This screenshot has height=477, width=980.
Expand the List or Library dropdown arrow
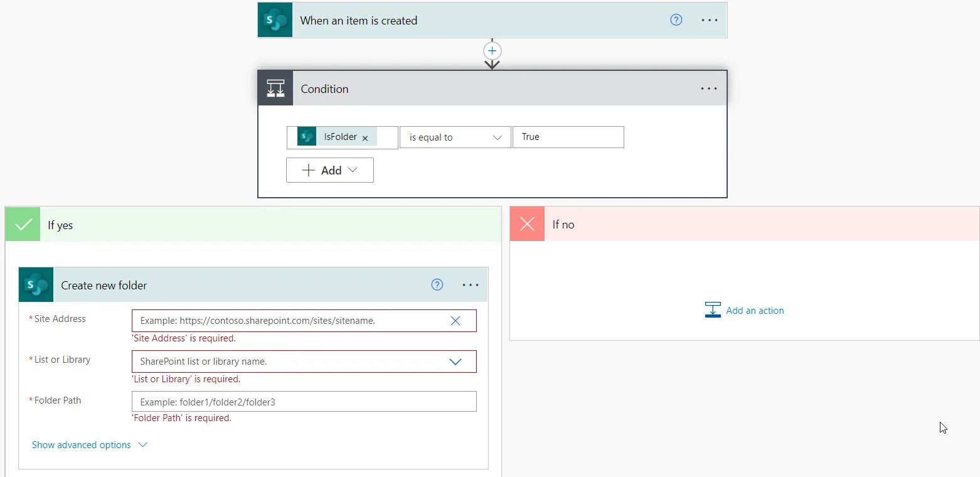[x=455, y=362]
